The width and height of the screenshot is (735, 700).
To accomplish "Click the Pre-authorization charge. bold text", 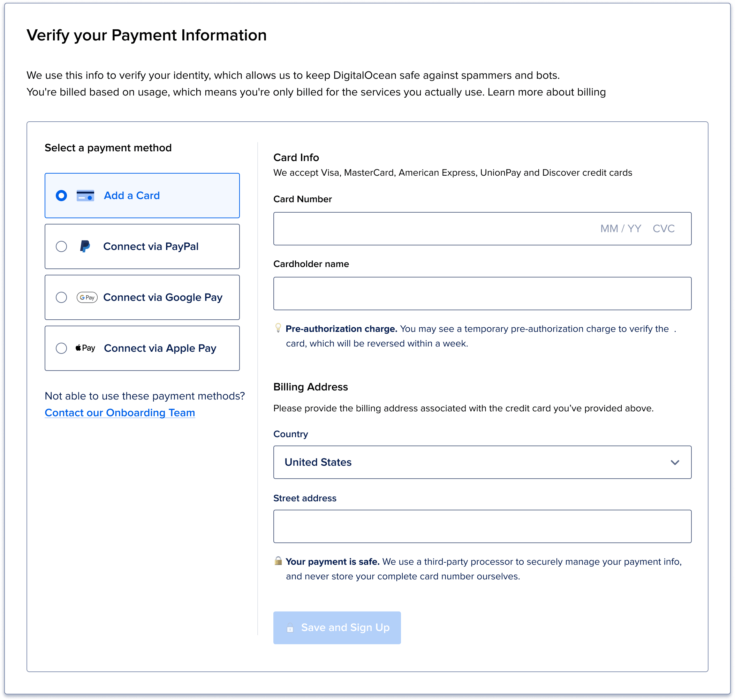I will point(341,329).
